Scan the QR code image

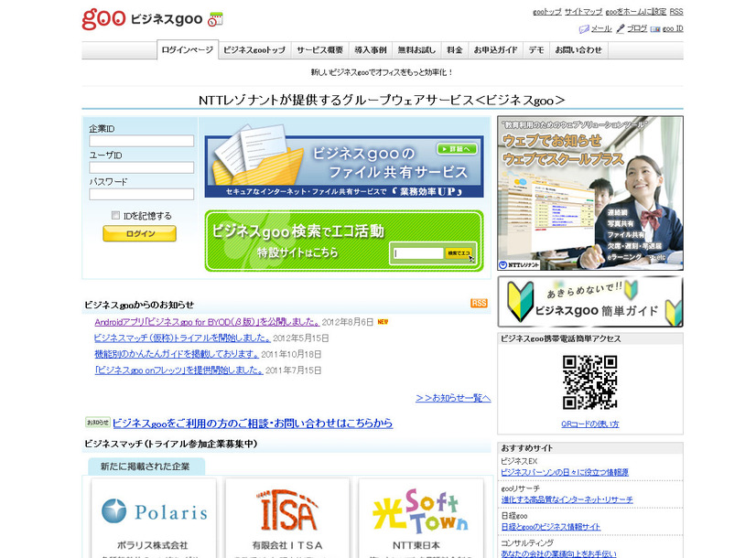[x=589, y=382]
